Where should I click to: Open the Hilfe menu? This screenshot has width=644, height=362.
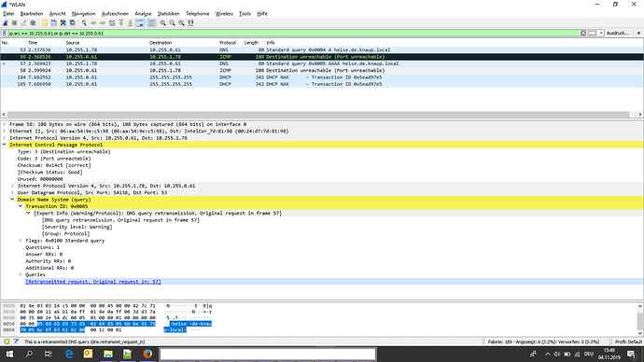(262, 14)
